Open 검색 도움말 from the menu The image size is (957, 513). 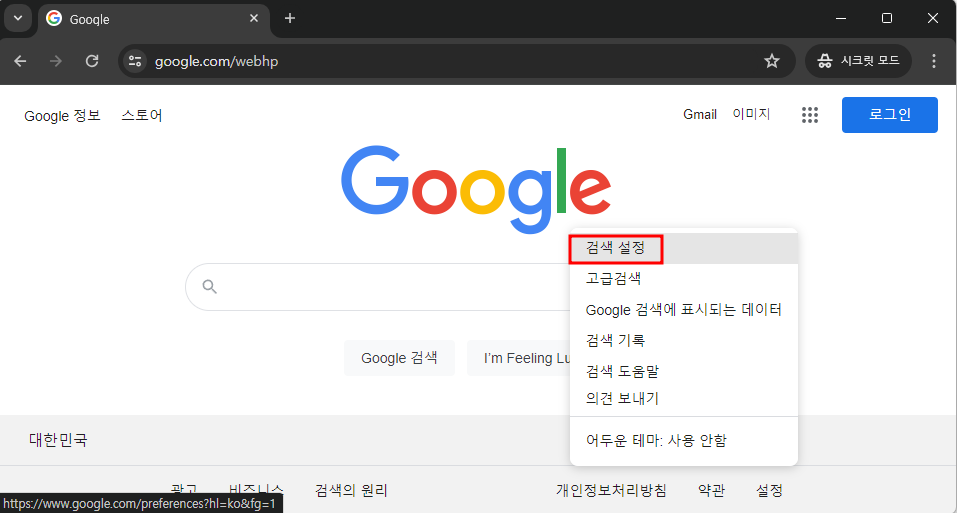coord(683,371)
